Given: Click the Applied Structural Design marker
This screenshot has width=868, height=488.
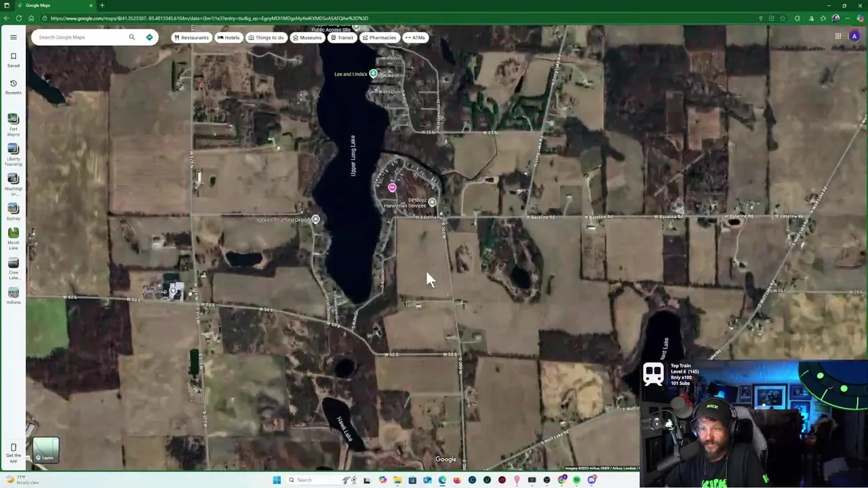Looking at the screenshot, I should coord(315,220).
